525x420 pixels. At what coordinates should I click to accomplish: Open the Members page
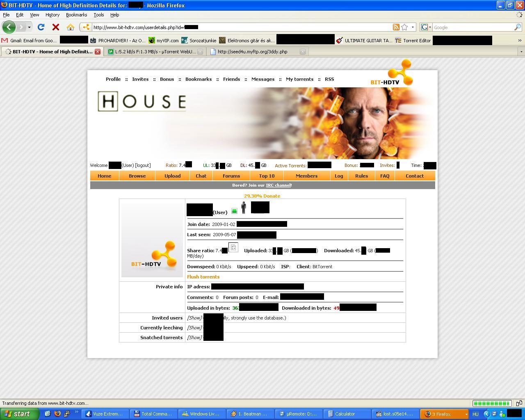coord(306,176)
